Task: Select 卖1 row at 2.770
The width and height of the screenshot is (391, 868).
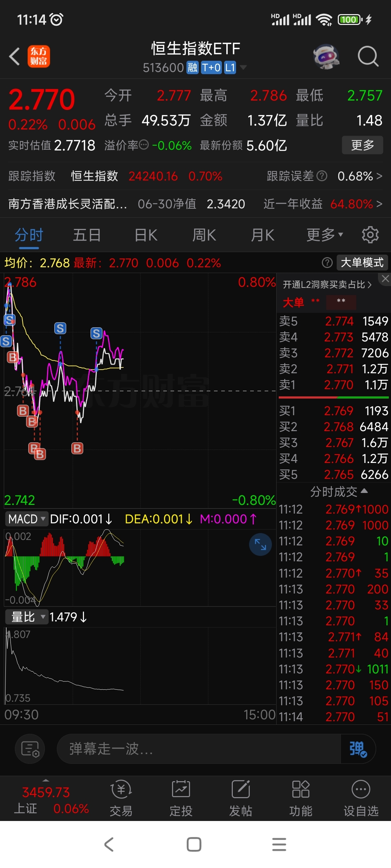Action: 334,385
